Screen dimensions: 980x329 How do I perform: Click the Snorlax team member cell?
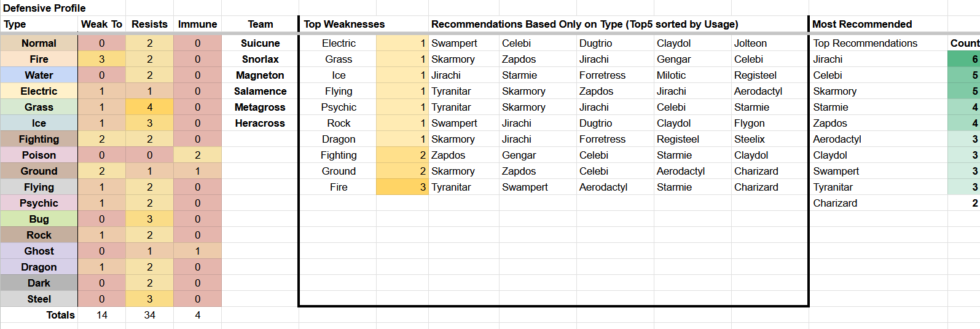pyautogui.click(x=260, y=59)
